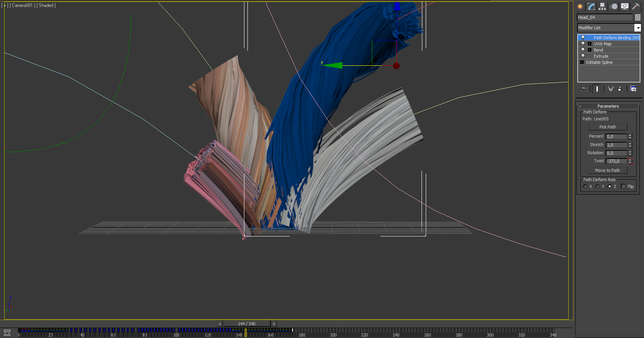Open Configure Modifier Sets icon

tap(633, 89)
